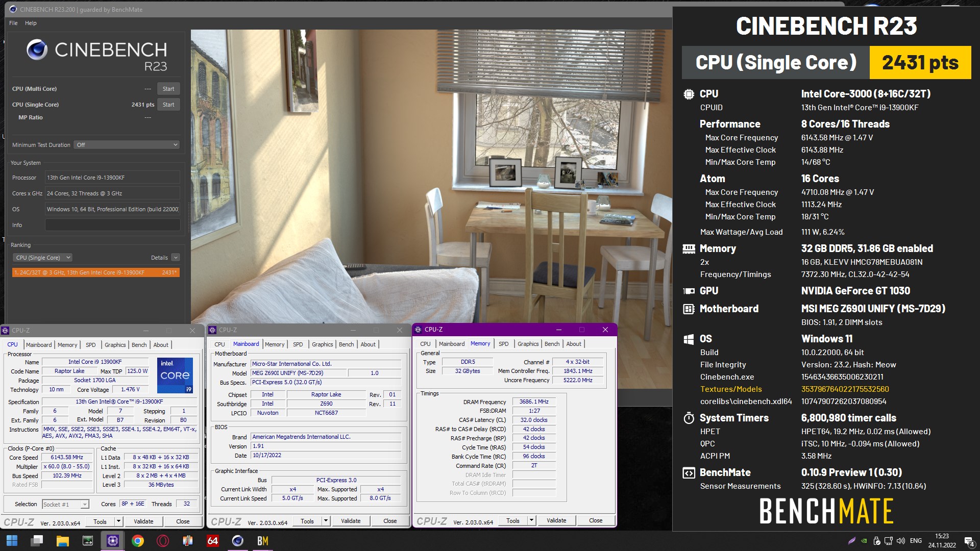The image size is (980, 551).
Task: Open CPU tab in Memory CPU-Z window
Action: [x=425, y=344]
